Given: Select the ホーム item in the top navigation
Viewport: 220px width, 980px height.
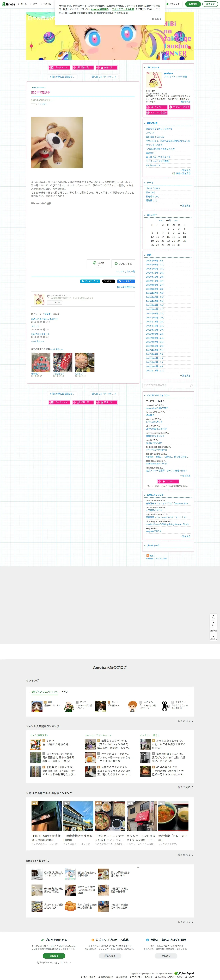Looking at the screenshot, I should (24, 4).
